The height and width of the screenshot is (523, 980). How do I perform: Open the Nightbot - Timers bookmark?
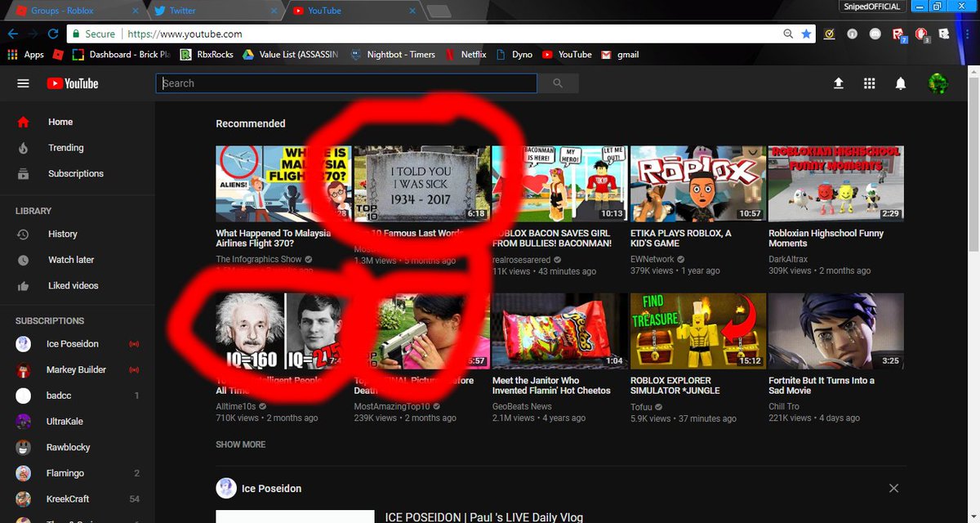click(x=393, y=55)
